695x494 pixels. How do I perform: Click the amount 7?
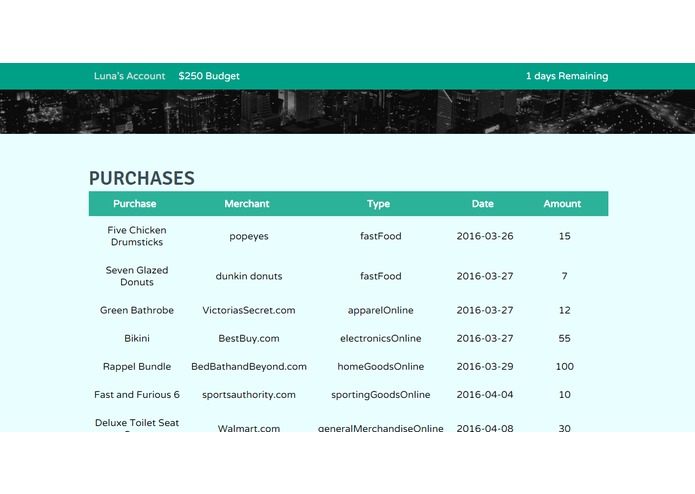pyautogui.click(x=564, y=276)
